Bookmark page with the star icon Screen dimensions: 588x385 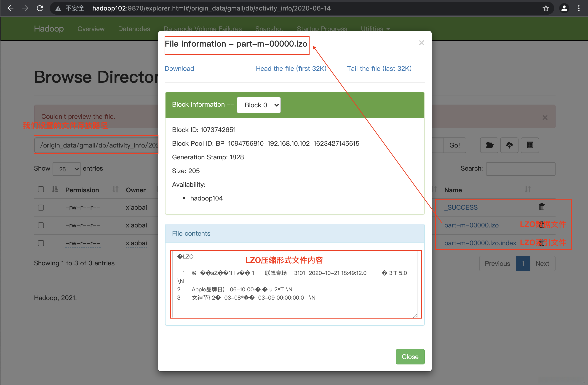(x=545, y=8)
